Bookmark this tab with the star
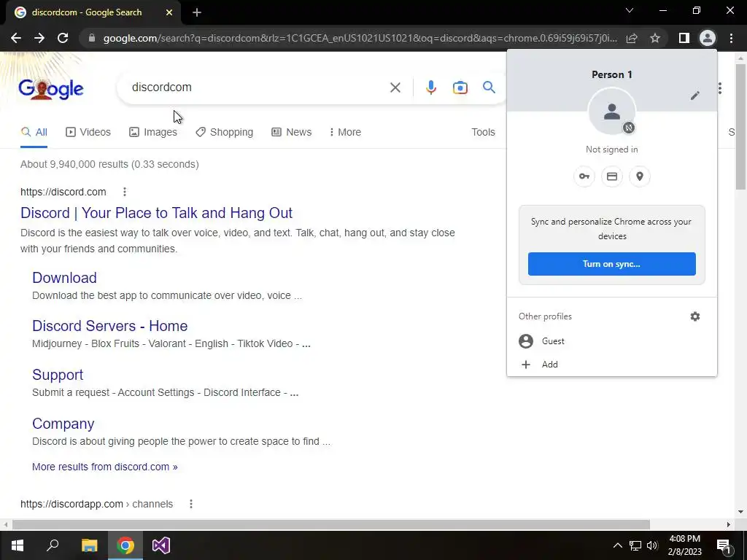This screenshot has height=560, width=747. click(655, 38)
